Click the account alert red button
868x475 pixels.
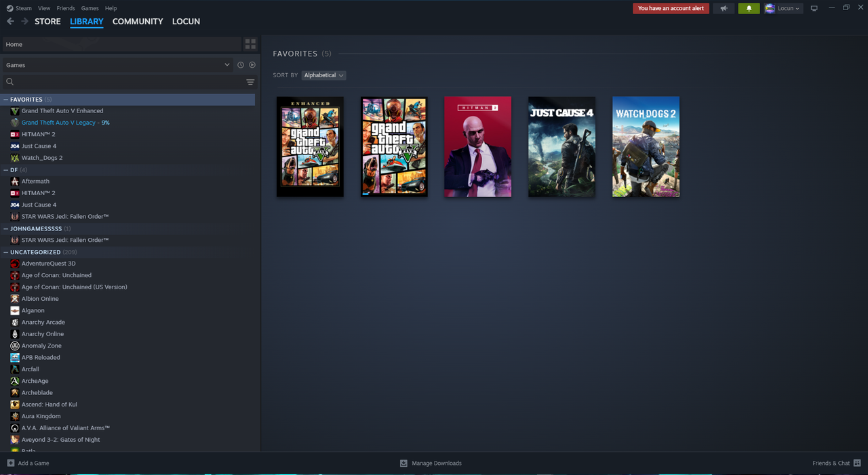click(x=671, y=8)
